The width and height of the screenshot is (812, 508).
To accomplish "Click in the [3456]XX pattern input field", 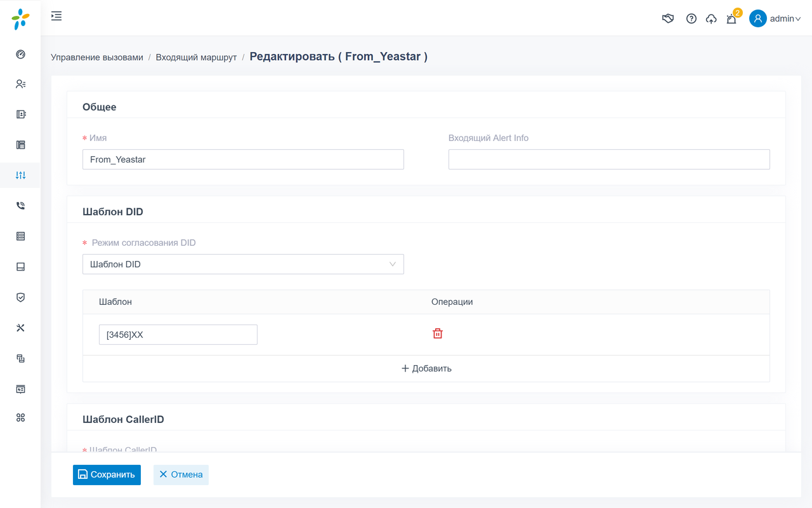I will click(x=178, y=335).
